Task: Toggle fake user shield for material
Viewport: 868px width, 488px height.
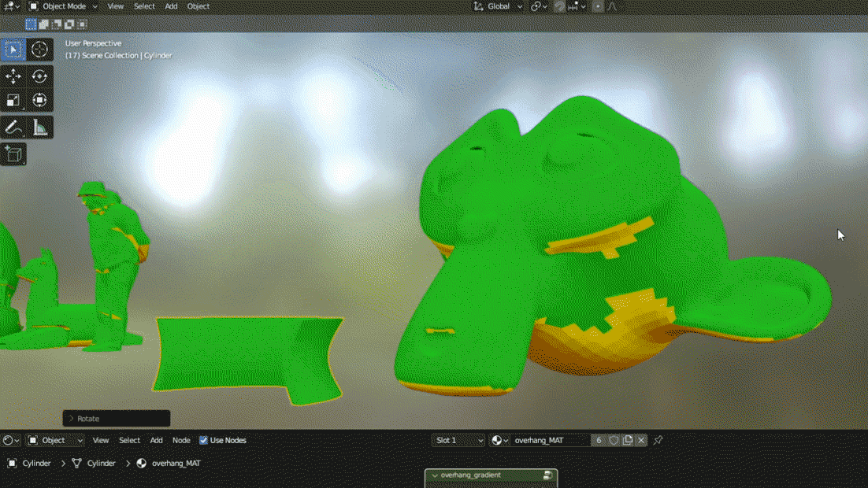Action: (x=614, y=441)
